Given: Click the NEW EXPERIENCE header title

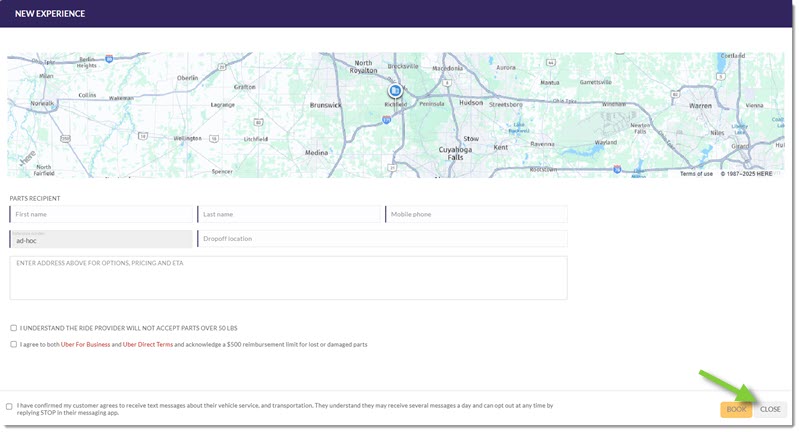Looking at the screenshot, I should coord(50,14).
